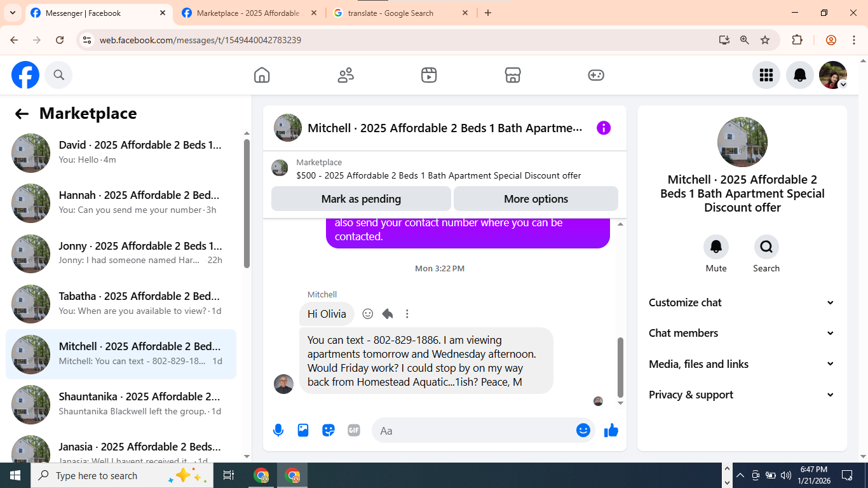The height and width of the screenshot is (488, 868).
Task: Open Marketplace storefront icon in top navigation
Action: (513, 75)
